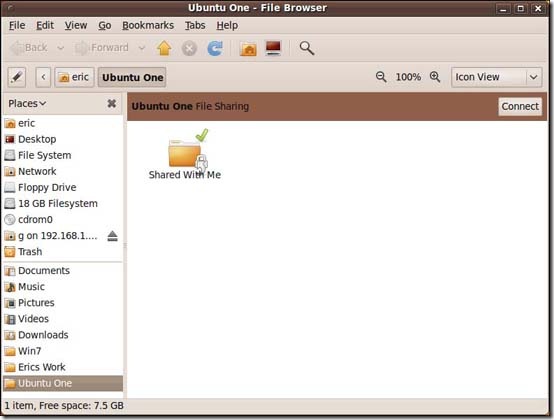Close the File Browser window
This screenshot has width=554, height=420.
(538, 8)
